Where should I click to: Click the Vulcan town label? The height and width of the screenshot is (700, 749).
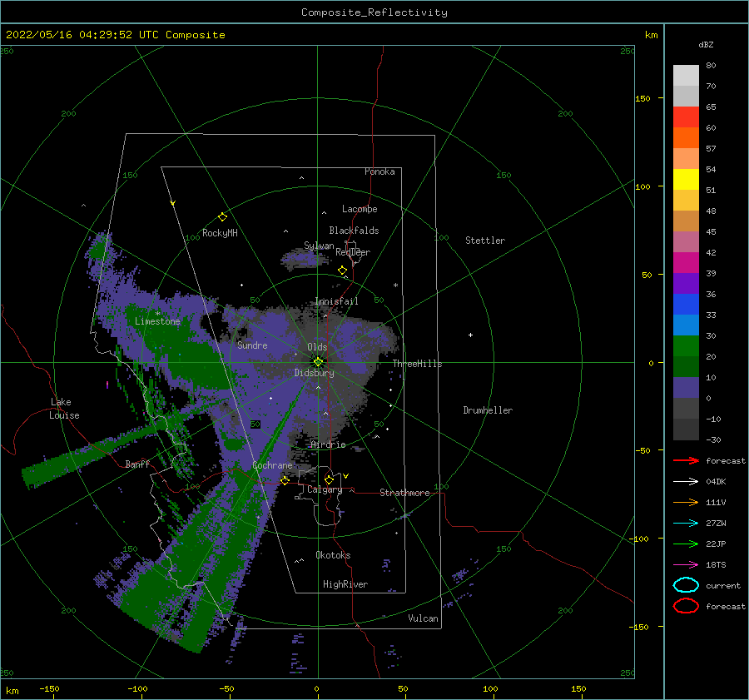424,618
